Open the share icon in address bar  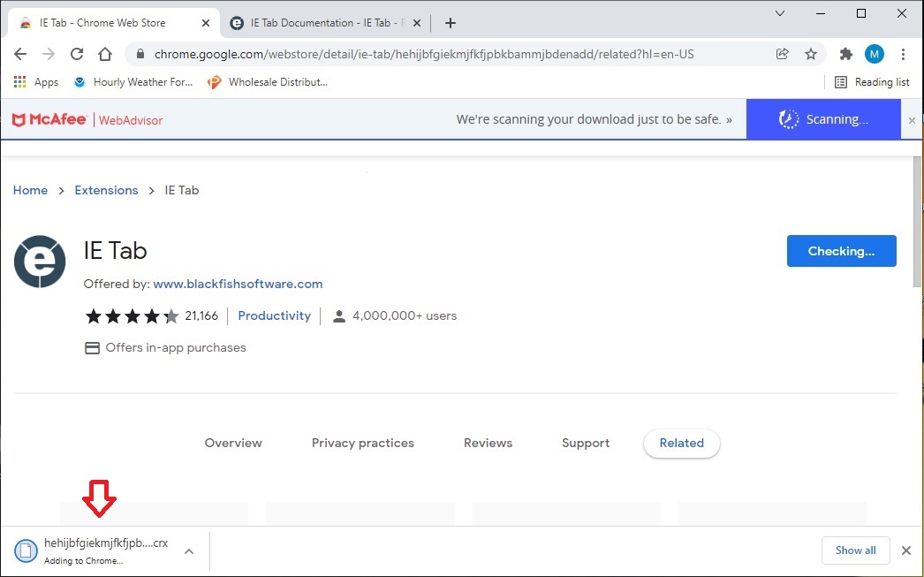click(x=783, y=54)
